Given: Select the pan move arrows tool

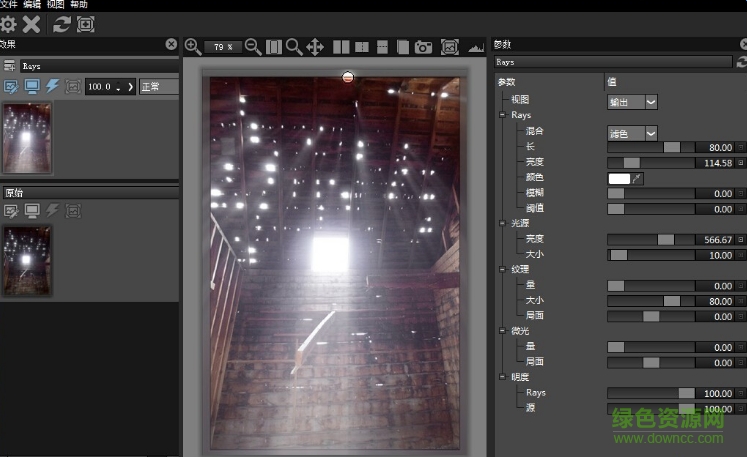Looking at the screenshot, I should (314, 46).
